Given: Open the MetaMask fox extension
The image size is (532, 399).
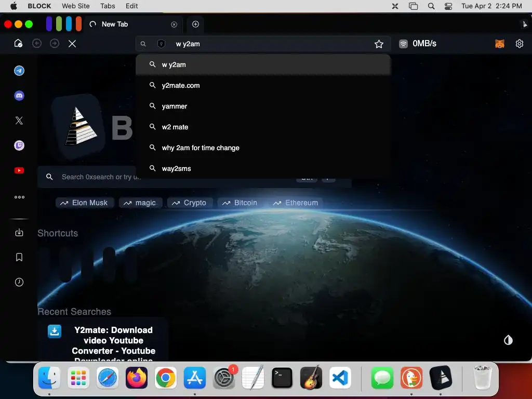Looking at the screenshot, I should (x=500, y=44).
